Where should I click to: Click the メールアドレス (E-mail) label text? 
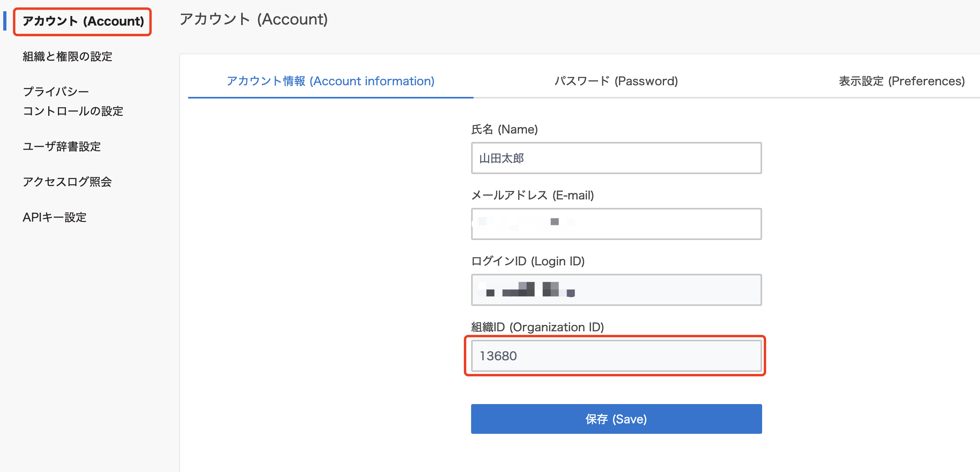click(532, 195)
